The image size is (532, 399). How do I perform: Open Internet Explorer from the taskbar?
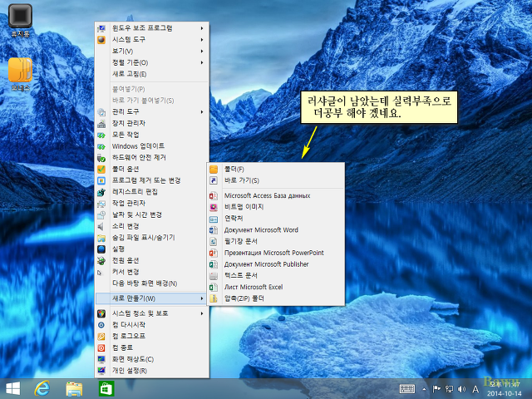tap(42, 388)
